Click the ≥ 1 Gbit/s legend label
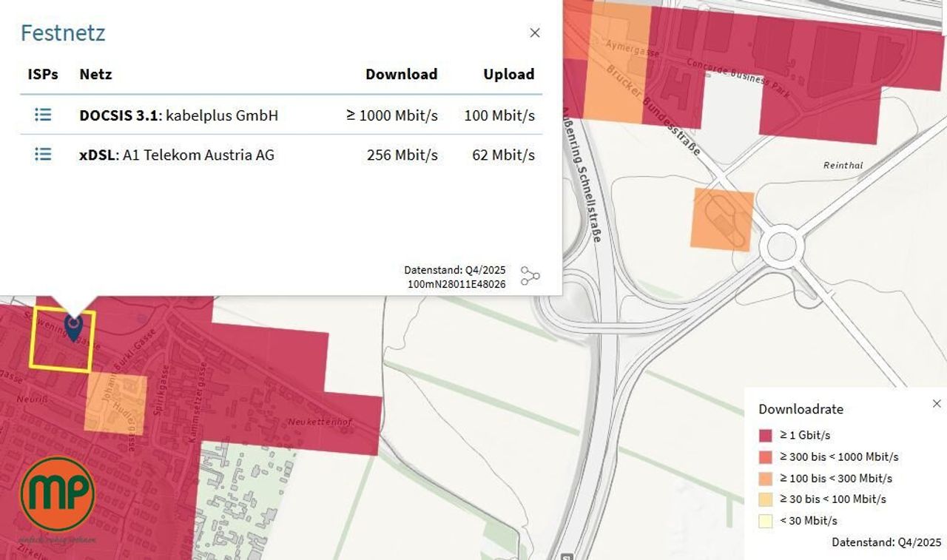Viewport: 947px width, 560px height. pyautogui.click(x=805, y=435)
